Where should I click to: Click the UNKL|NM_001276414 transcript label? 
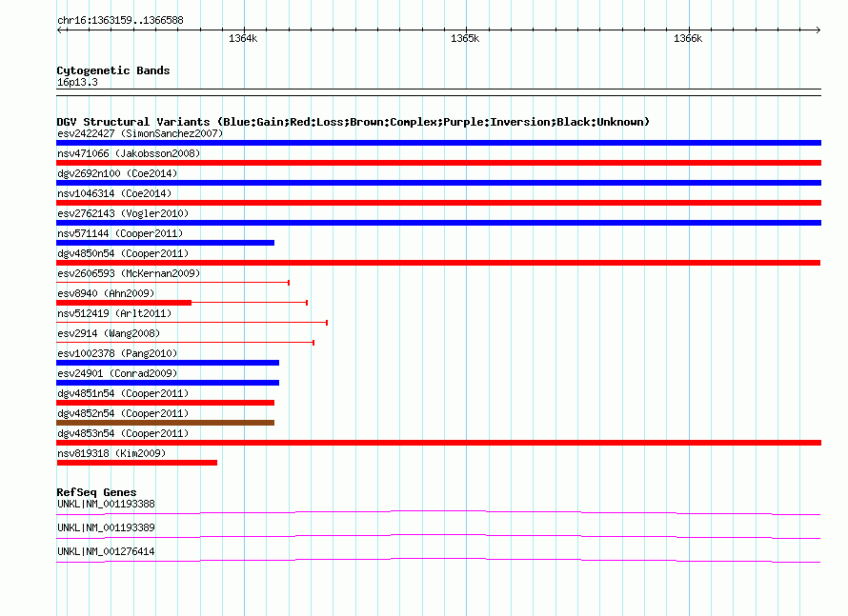(x=106, y=551)
